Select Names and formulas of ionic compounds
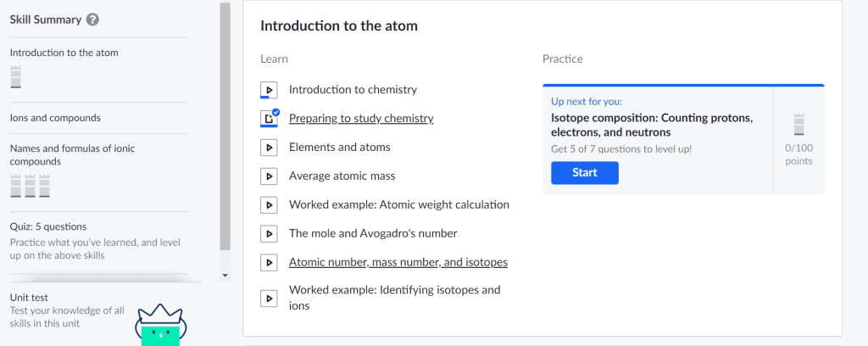The height and width of the screenshot is (346, 868). point(64,155)
